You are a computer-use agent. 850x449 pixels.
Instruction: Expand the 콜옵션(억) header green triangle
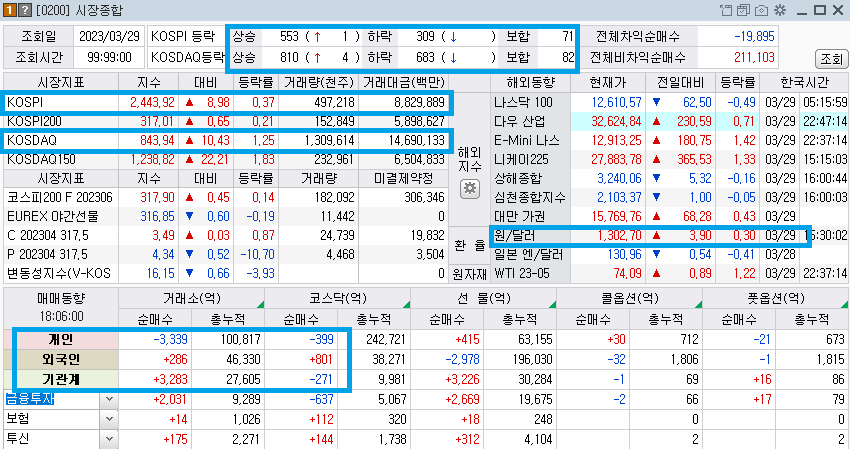(x=698, y=304)
